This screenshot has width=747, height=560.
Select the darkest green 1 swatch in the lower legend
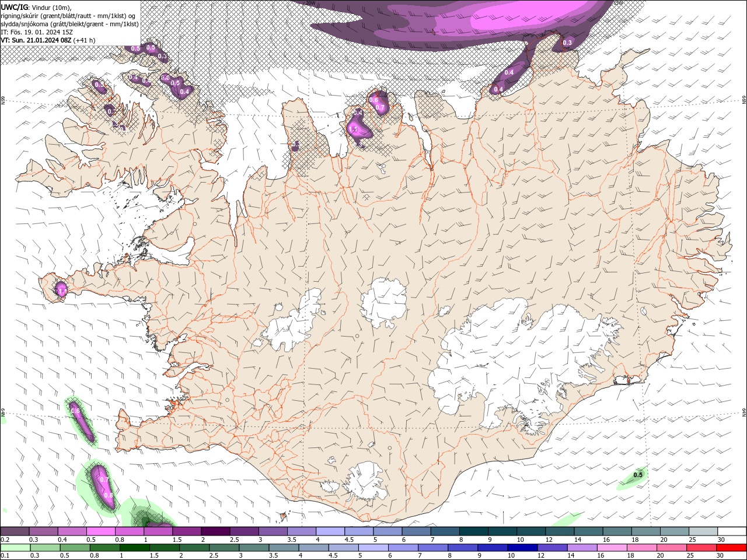(x=134, y=548)
